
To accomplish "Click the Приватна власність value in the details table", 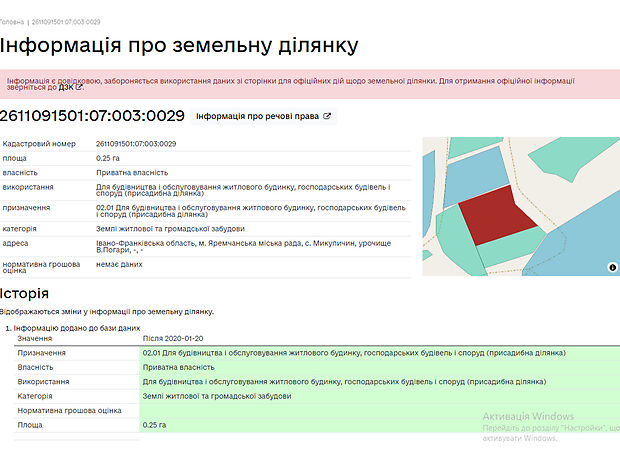I will coord(132,173).
